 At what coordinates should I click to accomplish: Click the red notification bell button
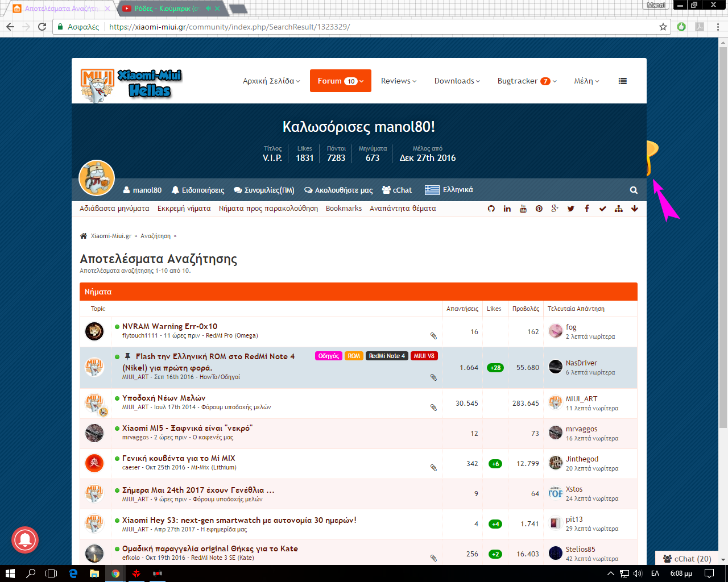[25, 540]
